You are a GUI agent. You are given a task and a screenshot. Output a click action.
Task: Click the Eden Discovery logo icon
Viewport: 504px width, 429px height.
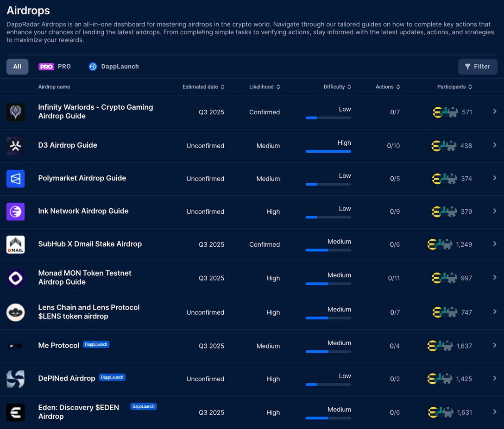[x=16, y=412]
